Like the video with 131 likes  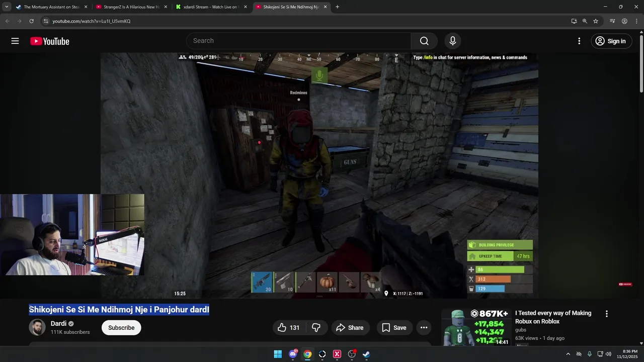(x=289, y=328)
